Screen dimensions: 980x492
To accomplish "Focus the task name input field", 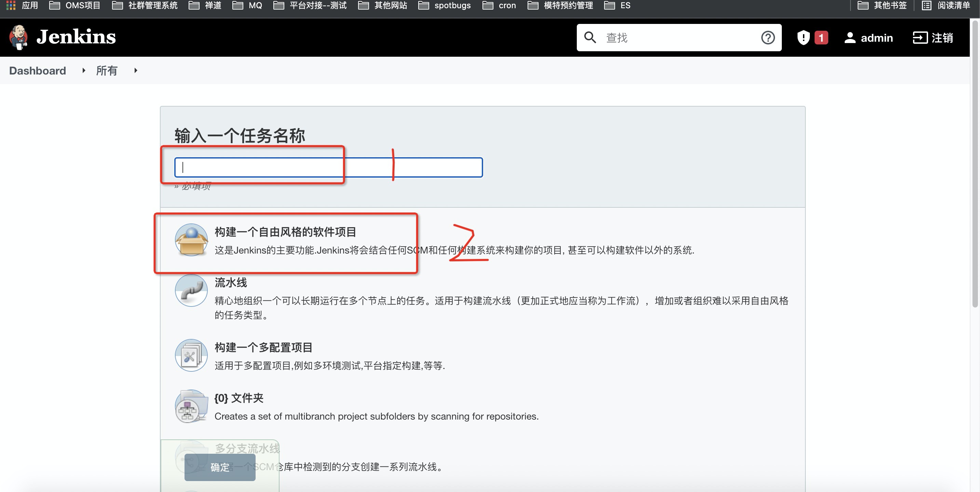I will 328,167.
